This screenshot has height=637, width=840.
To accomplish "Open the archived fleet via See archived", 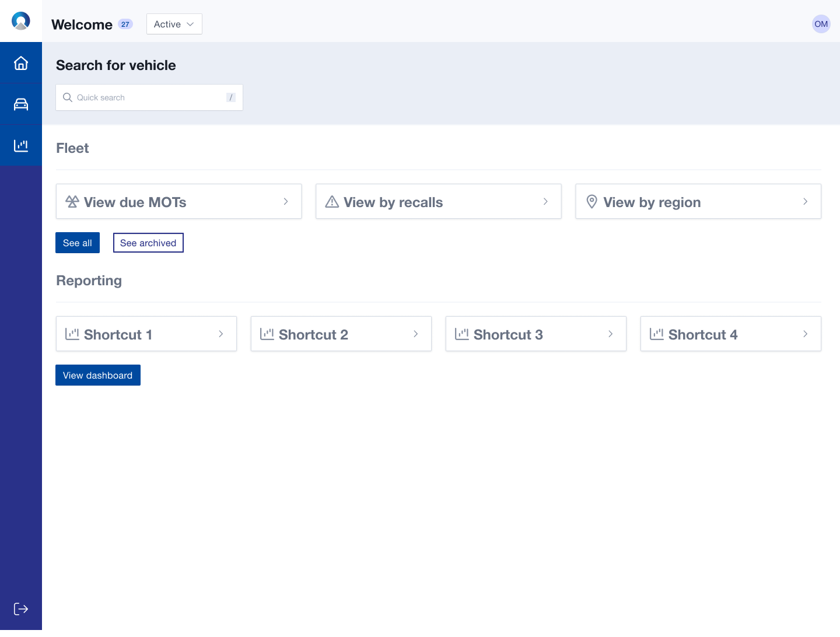I will pyautogui.click(x=148, y=243).
